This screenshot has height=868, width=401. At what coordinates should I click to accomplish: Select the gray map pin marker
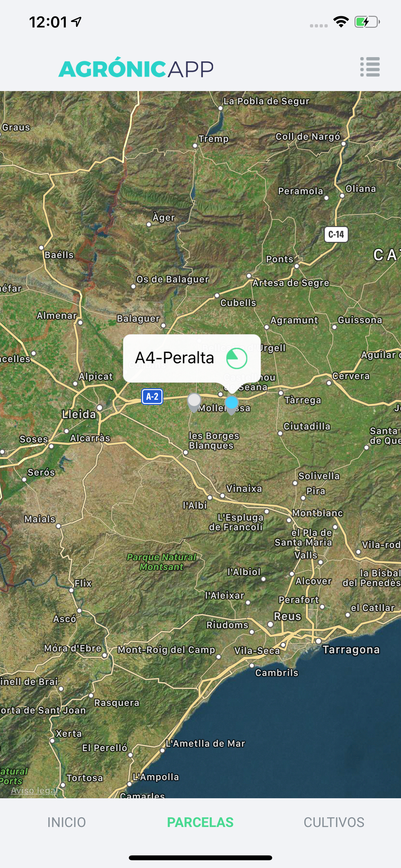194,402
